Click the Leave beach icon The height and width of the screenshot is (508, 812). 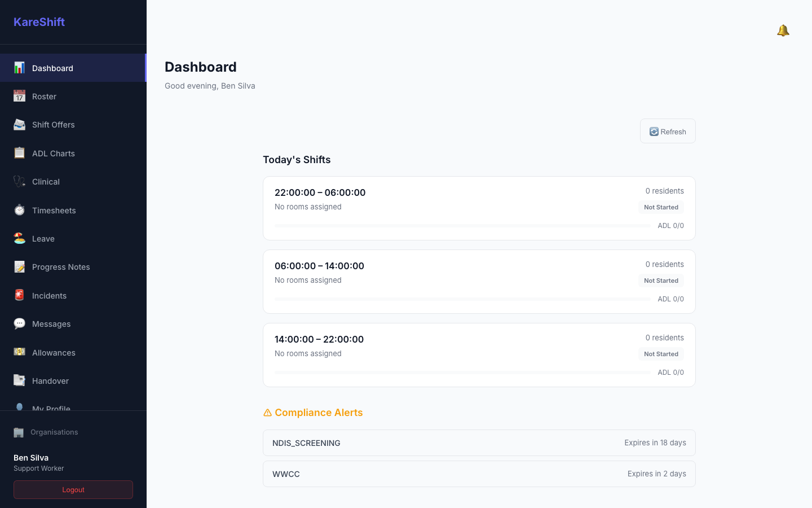(19, 238)
